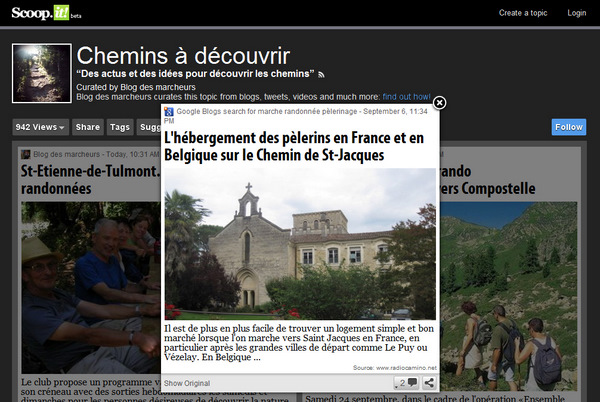The image size is (600, 402).
Task: Open the Login link
Action: [577, 13]
